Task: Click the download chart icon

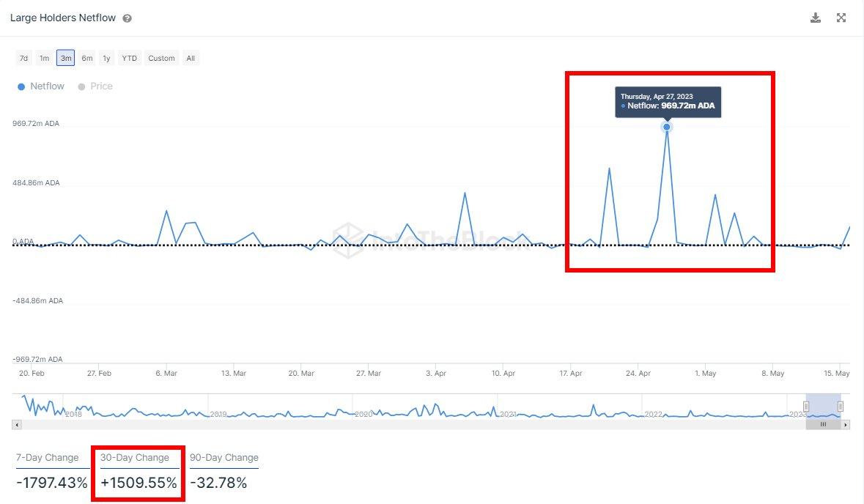Action: (x=815, y=18)
